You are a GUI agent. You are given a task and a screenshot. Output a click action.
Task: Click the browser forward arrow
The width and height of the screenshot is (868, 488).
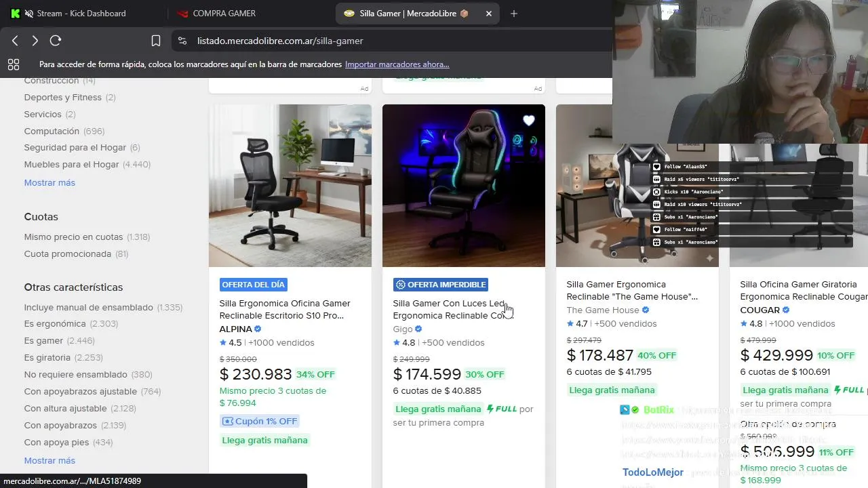click(x=35, y=41)
